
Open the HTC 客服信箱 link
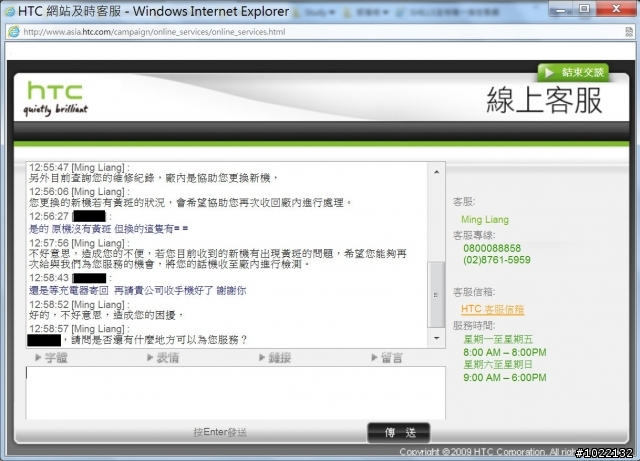[x=492, y=310]
